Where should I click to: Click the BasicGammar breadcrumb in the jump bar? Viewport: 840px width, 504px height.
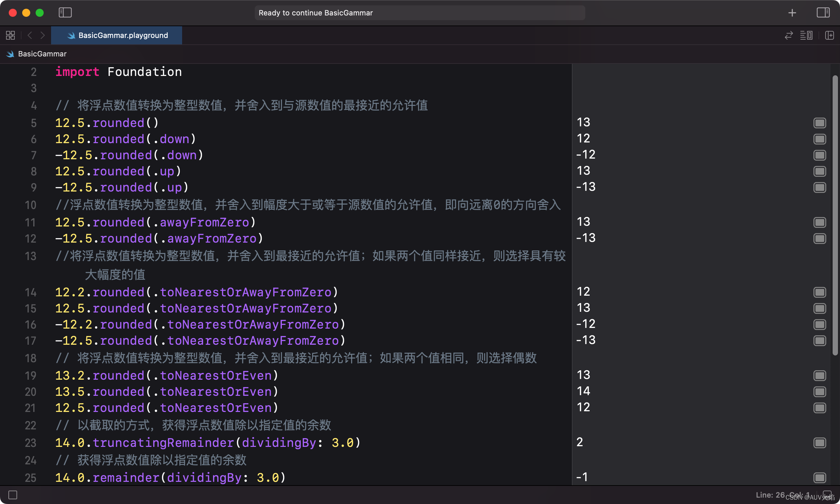[x=42, y=54]
